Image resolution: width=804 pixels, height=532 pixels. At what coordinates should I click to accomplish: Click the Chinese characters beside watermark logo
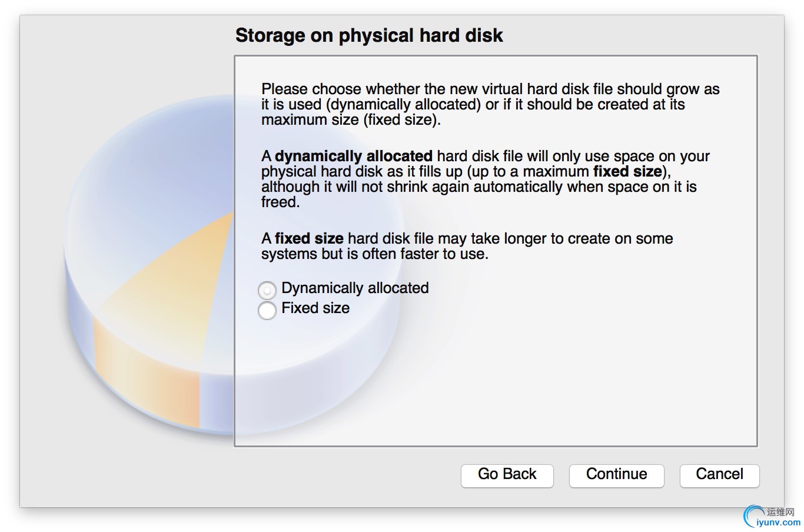coord(780,512)
